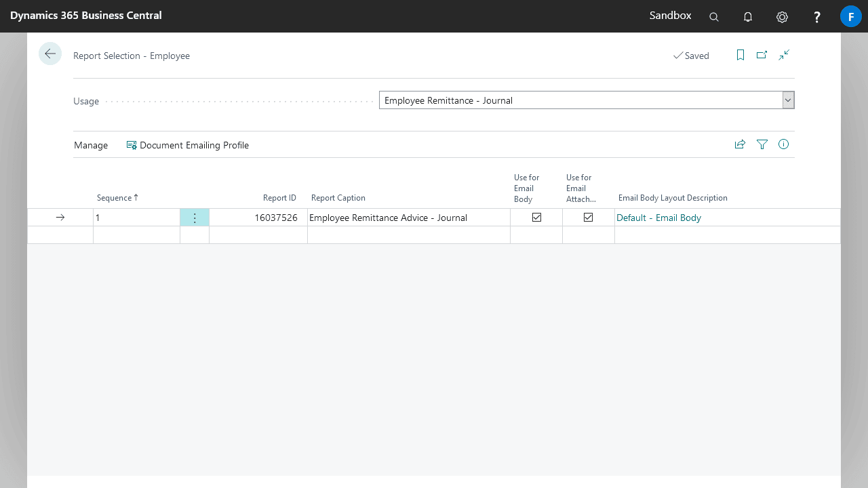Sort by the Sequence column header
This screenshot has height=488, width=868.
117,198
